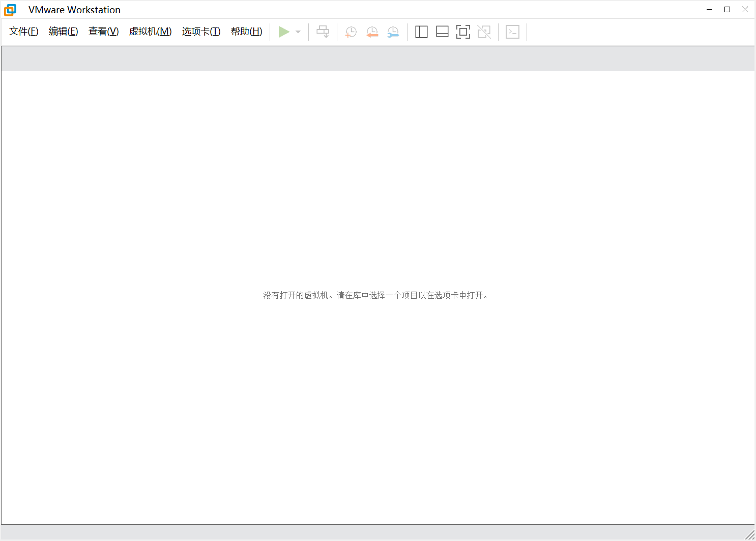Minimize the VMware Workstation window

[710, 10]
